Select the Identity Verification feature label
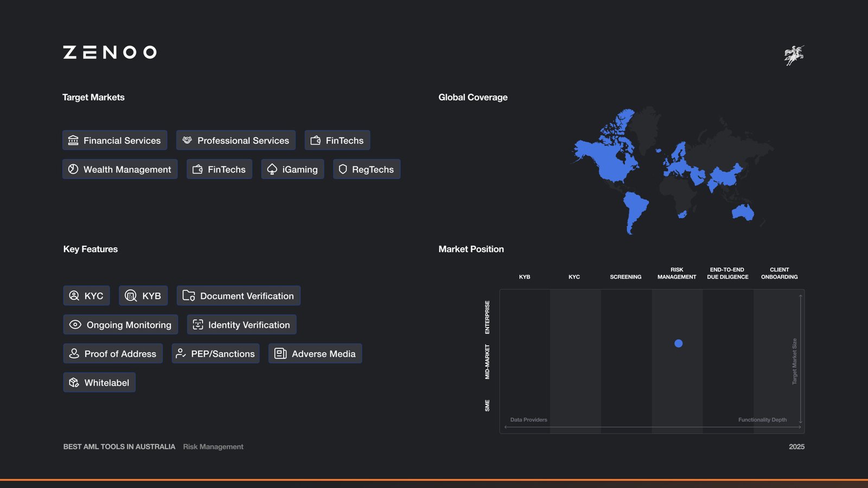 [x=249, y=325]
